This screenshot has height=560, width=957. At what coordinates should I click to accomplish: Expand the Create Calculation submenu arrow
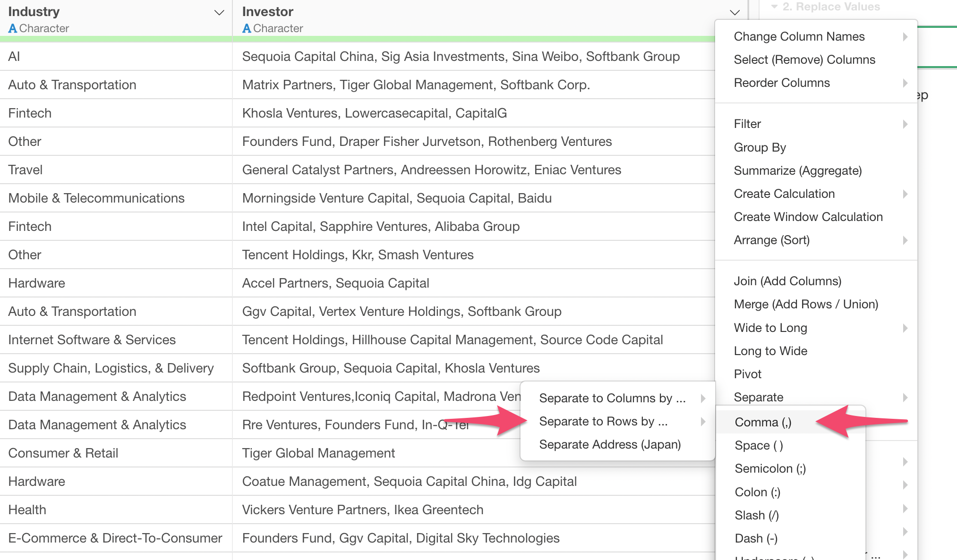(x=905, y=194)
